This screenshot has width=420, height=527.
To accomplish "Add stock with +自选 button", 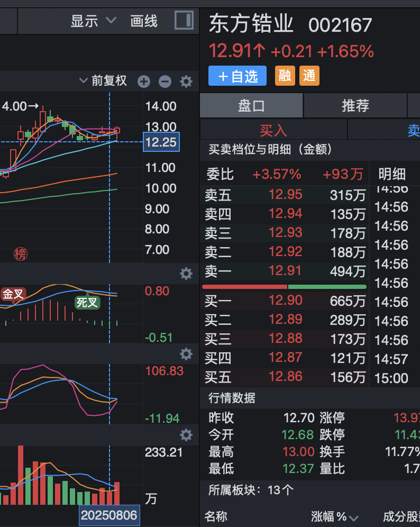I will point(237,76).
